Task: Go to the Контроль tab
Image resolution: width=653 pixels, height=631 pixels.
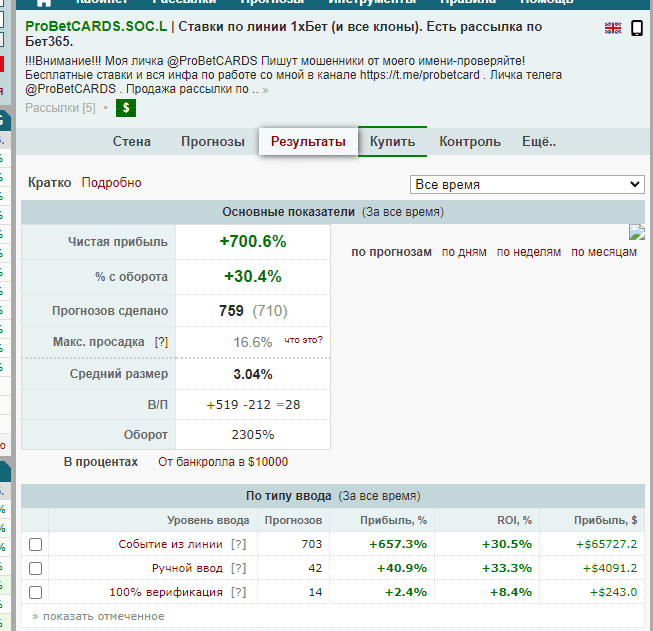Action: [470, 142]
